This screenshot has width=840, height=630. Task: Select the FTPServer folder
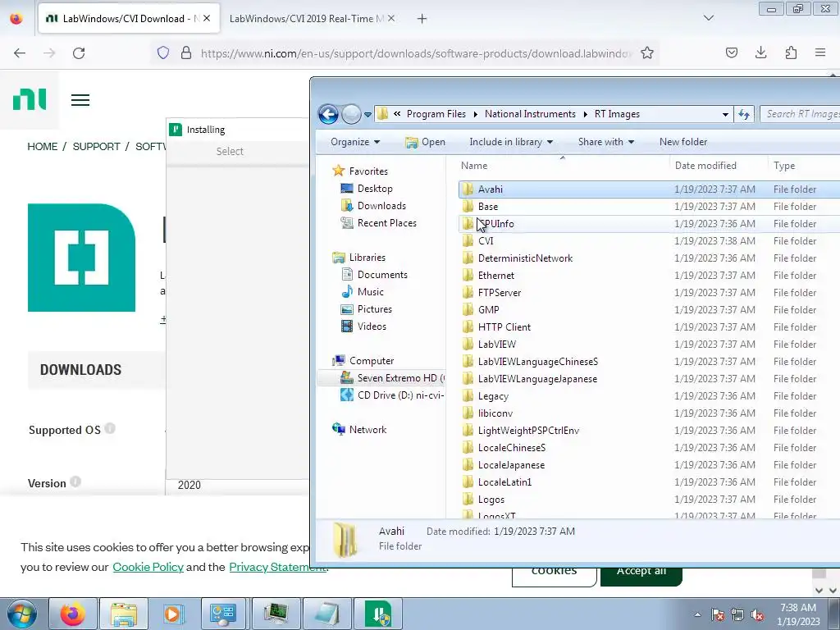[x=500, y=293]
